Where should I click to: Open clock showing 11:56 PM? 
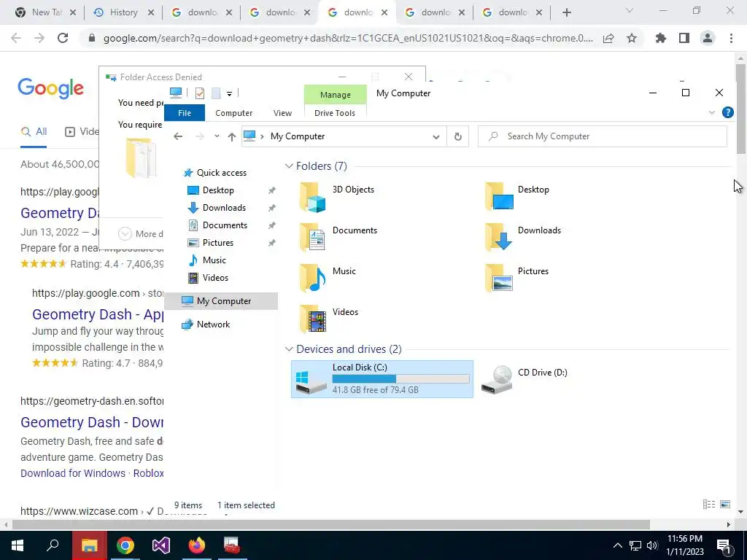685,539
